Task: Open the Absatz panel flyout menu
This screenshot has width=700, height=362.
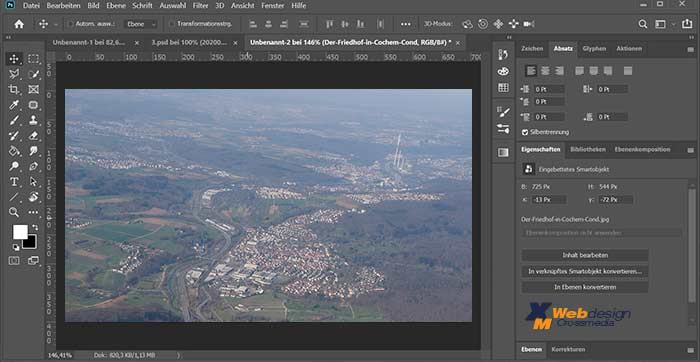Action: tap(691, 50)
